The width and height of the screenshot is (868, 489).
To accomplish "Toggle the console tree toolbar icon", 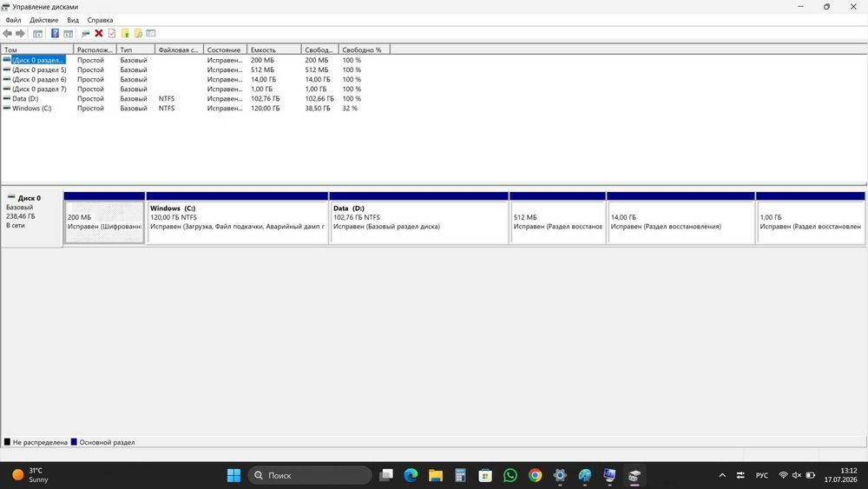I will click(37, 34).
